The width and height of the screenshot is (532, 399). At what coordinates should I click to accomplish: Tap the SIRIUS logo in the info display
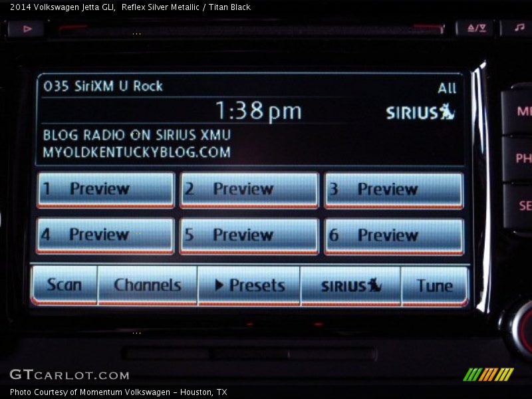coord(420,112)
